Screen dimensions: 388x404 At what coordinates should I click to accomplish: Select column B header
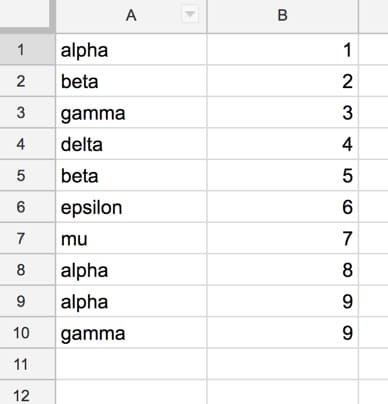(282, 16)
